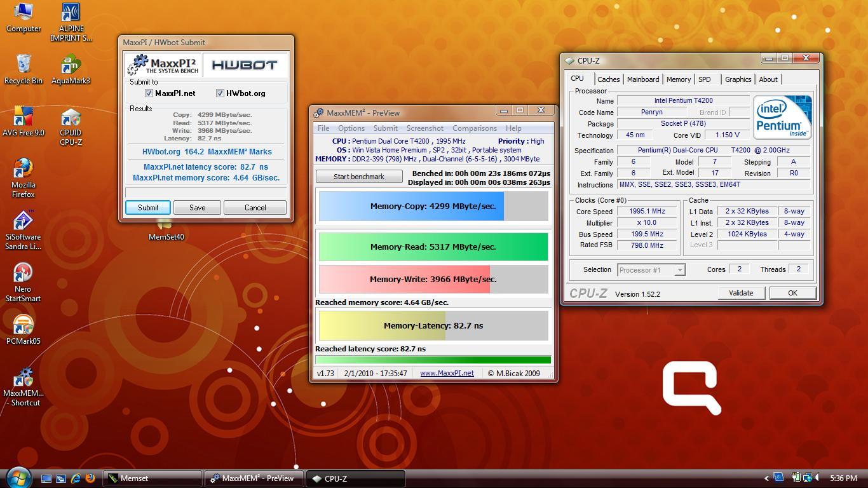This screenshot has width=868, height=488.
Task: Click the 5:36 PM taskbar clock
Action: (x=843, y=478)
